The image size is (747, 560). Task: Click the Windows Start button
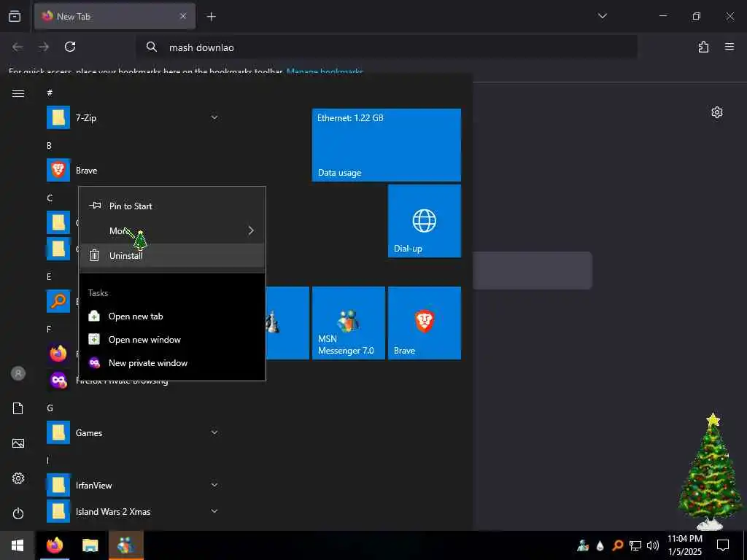pyautogui.click(x=18, y=545)
